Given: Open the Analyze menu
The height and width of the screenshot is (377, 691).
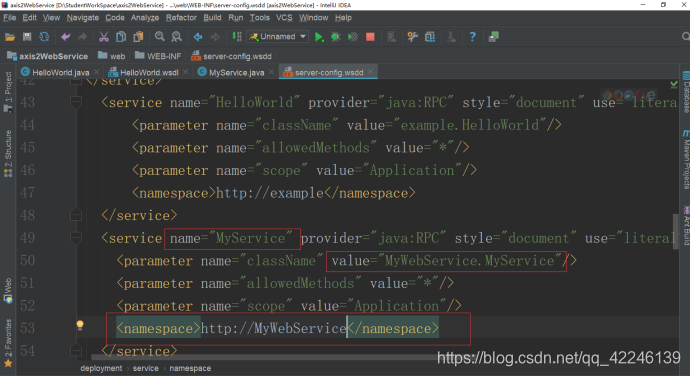Looking at the screenshot, I should click(x=145, y=18).
